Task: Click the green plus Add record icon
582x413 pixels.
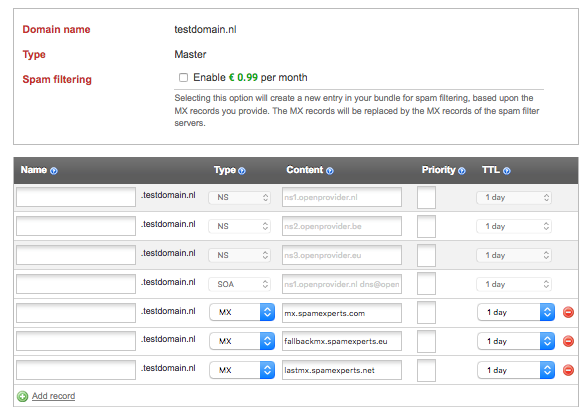Action: coord(23,396)
